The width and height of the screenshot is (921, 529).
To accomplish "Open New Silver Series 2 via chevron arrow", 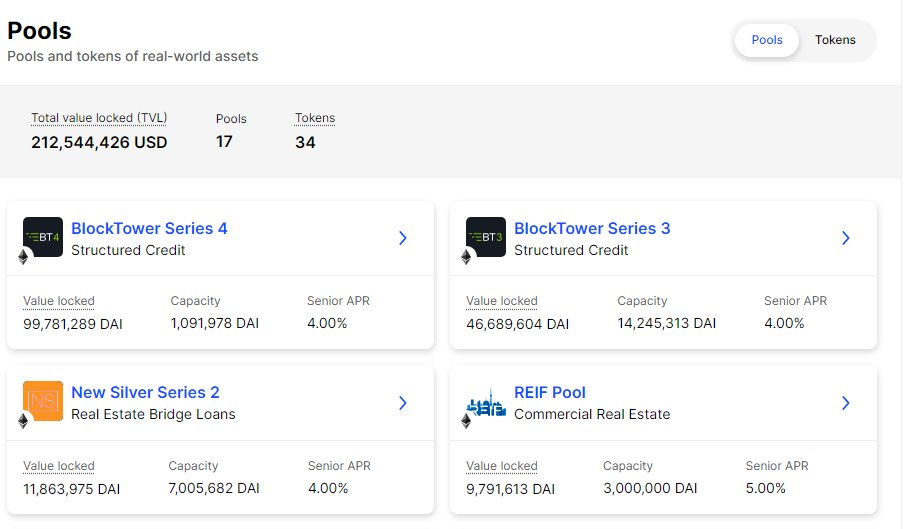I will tap(403, 403).
